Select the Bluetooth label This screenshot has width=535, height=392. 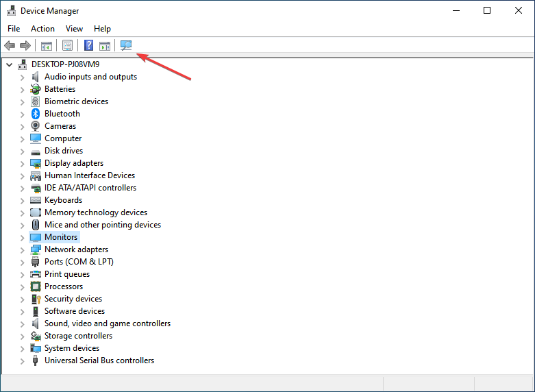pos(62,114)
